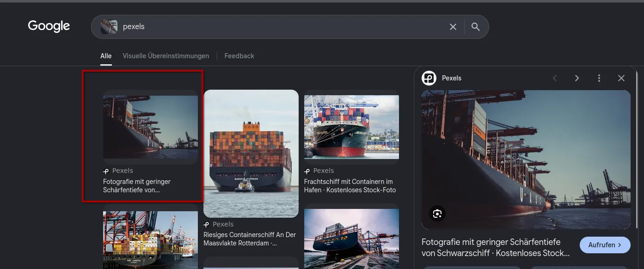Click the Google logo
Image resolution: width=644 pixels, height=269 pixels.
click(x=49, y=26)
